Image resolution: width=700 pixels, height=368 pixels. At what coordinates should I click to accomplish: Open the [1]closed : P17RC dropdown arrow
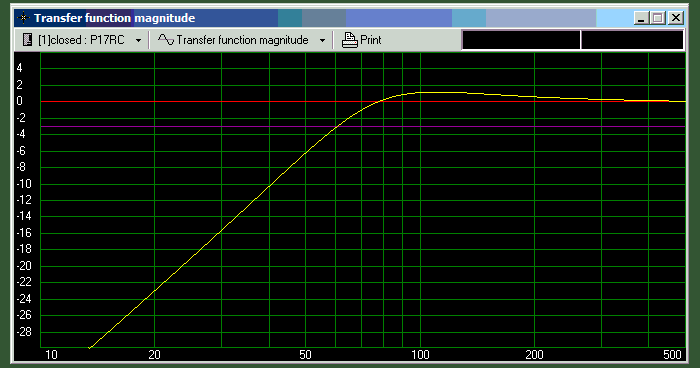(x=138, y=41)
